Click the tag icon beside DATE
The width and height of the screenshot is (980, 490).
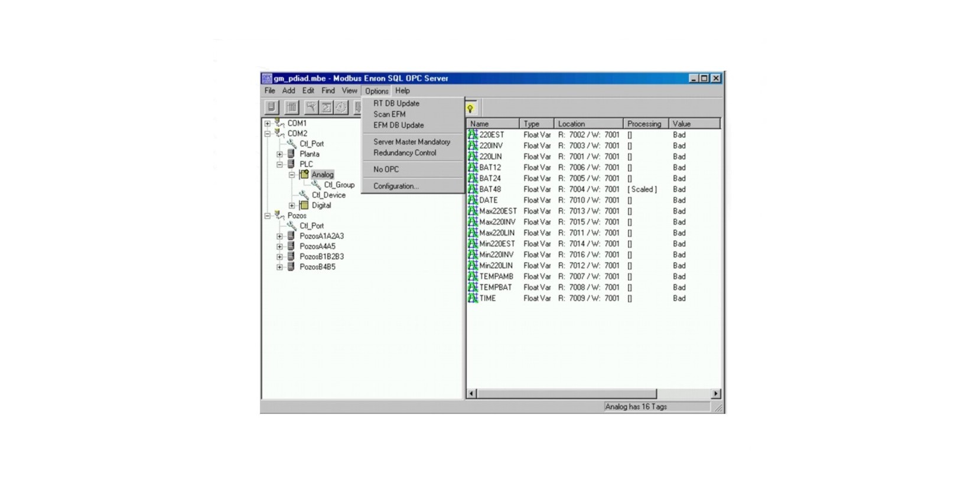point(473,200)
